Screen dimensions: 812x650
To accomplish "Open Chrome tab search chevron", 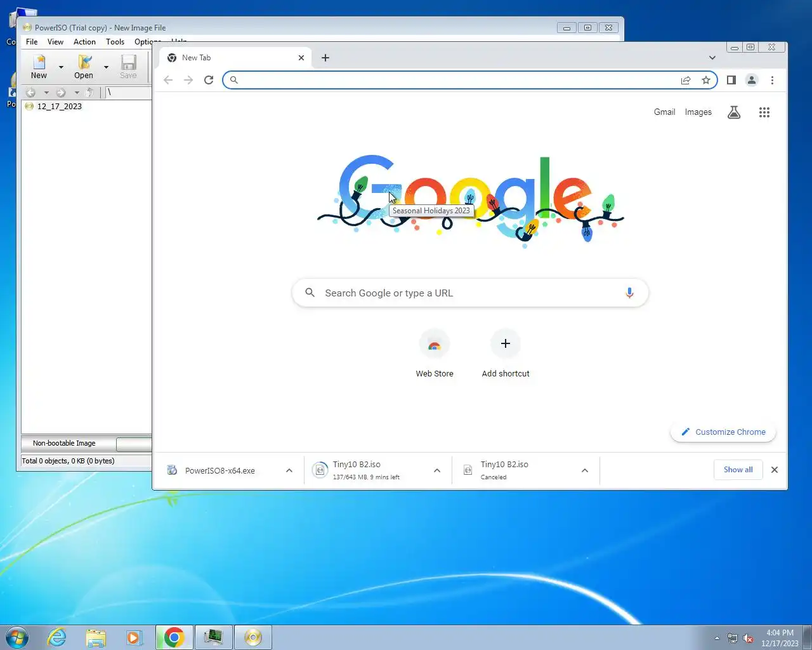I will pos(712,58).
